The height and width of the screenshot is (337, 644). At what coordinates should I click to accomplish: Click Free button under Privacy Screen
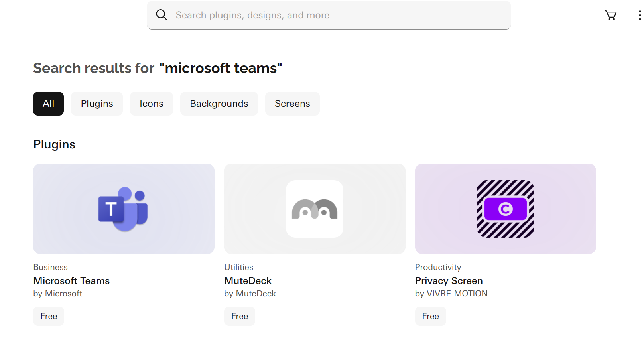click(x=430, y=316)
